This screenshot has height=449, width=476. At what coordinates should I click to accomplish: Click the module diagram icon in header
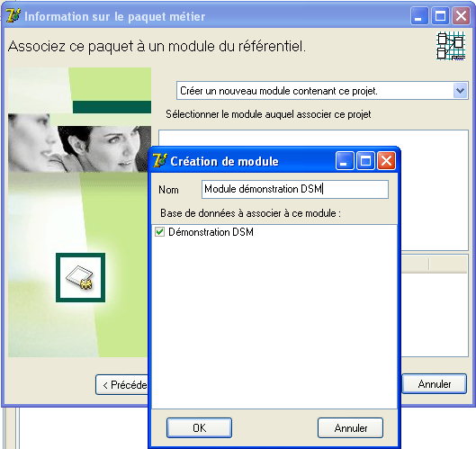click(x=451, y=46)
